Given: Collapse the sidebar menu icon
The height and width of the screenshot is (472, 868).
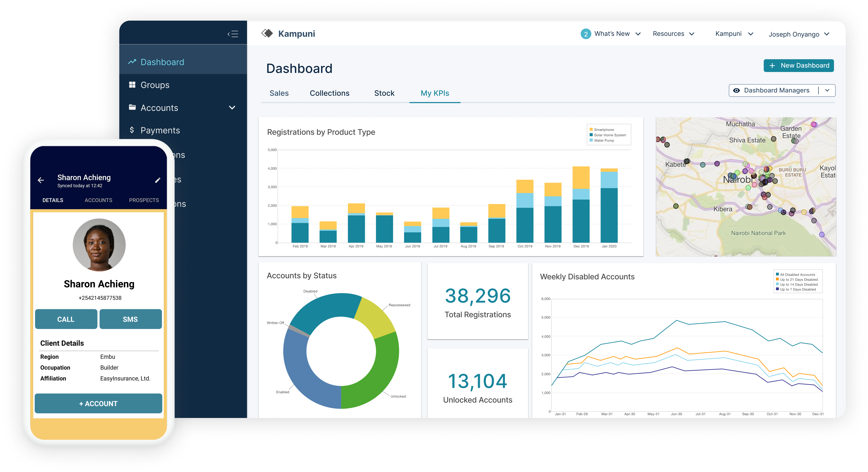Looking at the screenshot, I should [x=233, y=34].
